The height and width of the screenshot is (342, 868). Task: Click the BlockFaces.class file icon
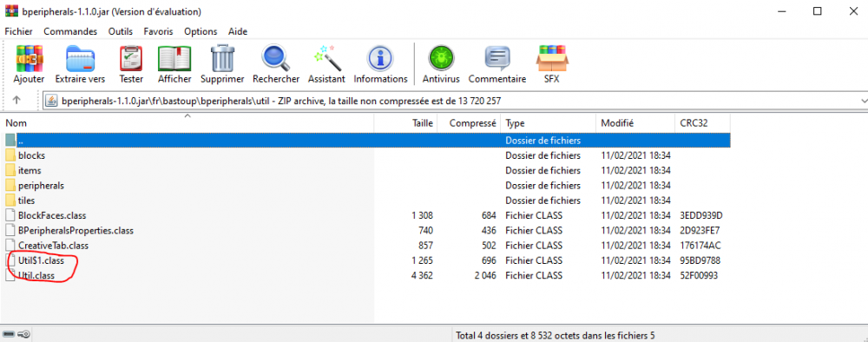coord(10,215)
